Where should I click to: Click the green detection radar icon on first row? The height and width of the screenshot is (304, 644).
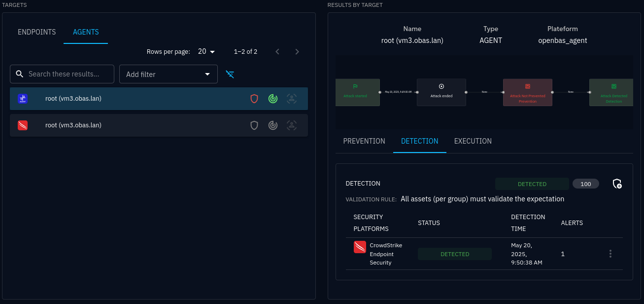tap(273, 99)
